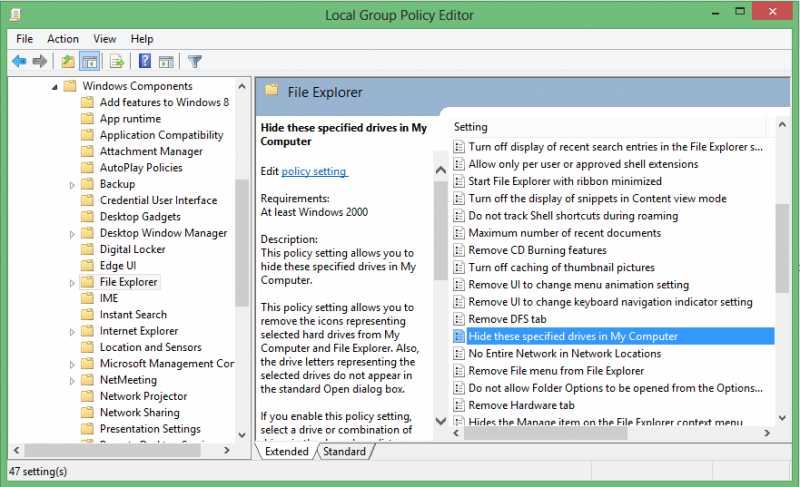Screen dimensions: 800x487
Task: Select the Instant Search folder
Action: [133, 315]
